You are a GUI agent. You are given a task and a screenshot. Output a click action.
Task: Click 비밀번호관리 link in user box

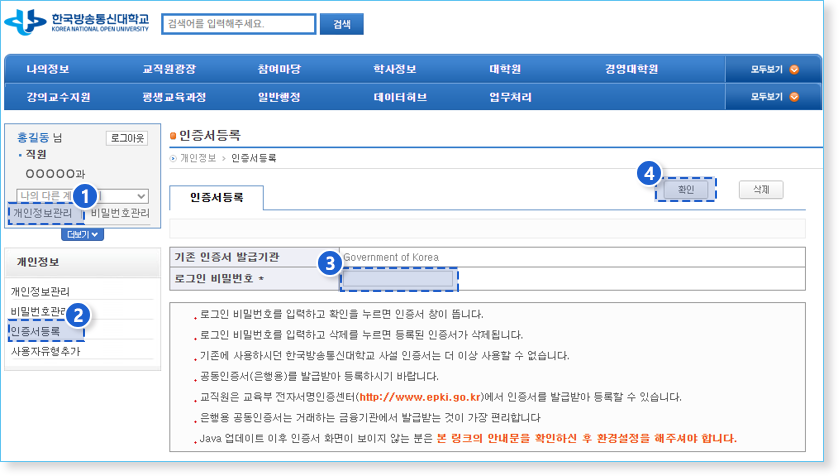coord(120,213)
